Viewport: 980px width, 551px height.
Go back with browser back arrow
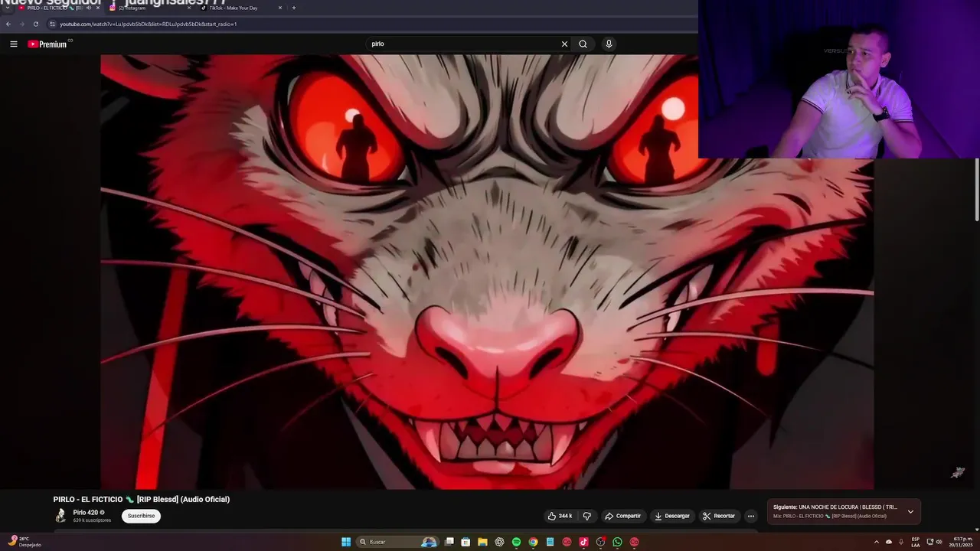pyautogui.click(x=8, y=24)
